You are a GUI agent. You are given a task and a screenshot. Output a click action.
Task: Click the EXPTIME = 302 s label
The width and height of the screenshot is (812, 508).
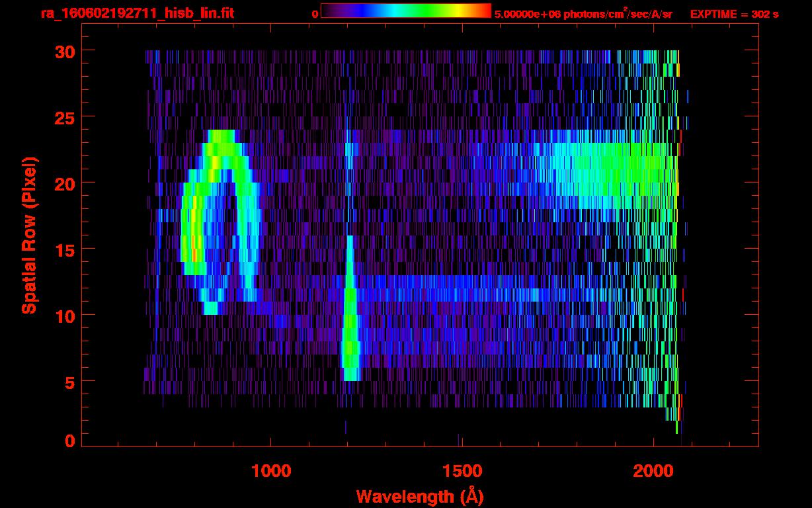pos(734,14)
